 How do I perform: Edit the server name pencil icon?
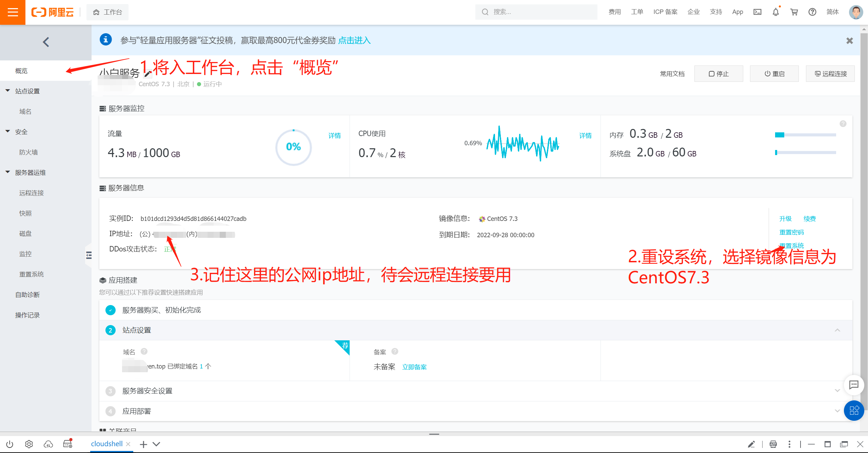(x=147, y=74)
